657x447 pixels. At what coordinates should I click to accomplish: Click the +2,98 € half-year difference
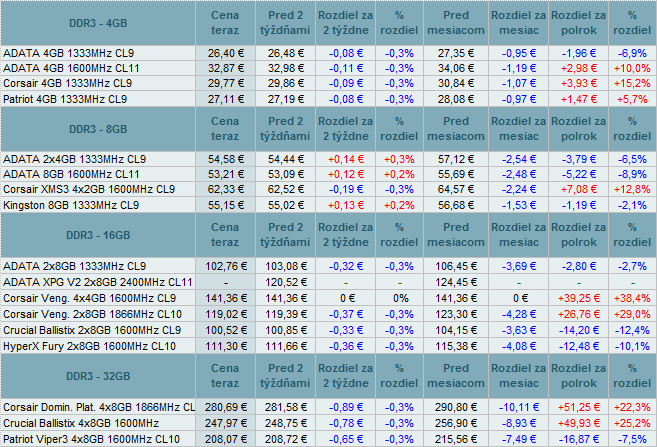click(579, 68)
